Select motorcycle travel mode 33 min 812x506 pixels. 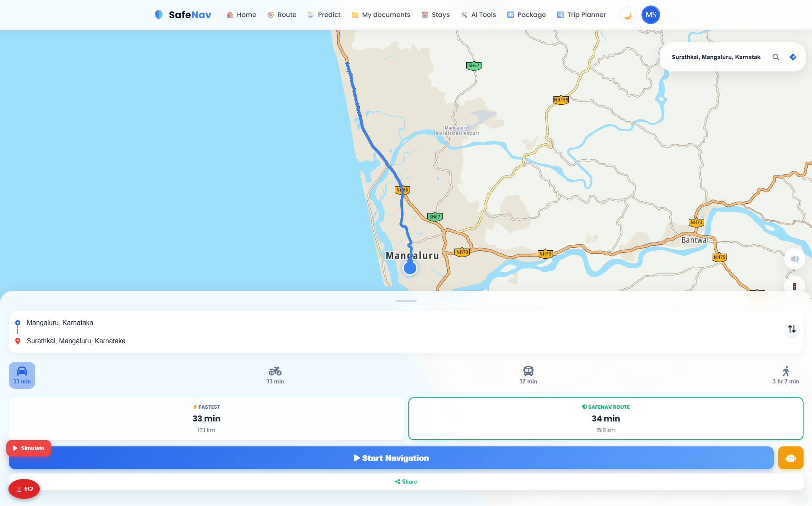[275, 375]
